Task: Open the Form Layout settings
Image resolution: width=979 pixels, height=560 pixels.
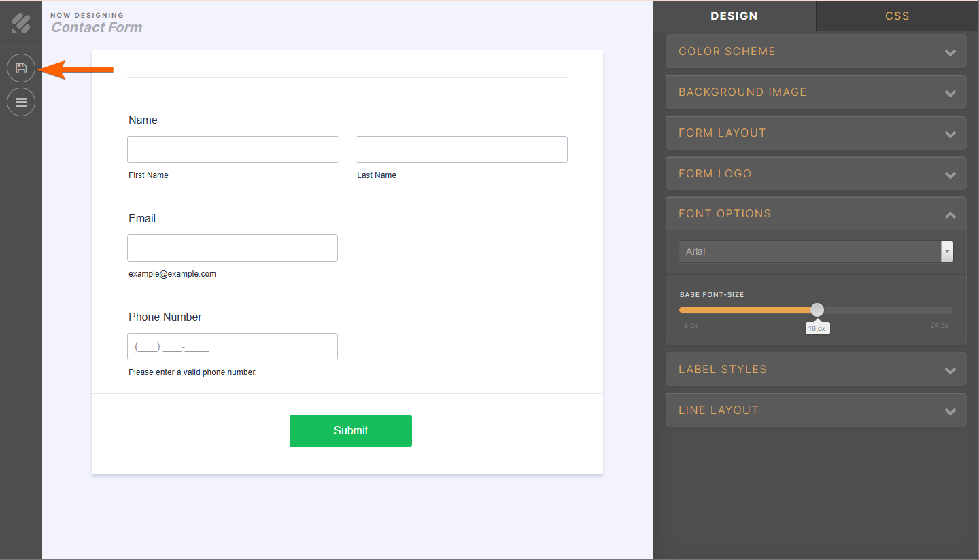Action: (815, 133)
